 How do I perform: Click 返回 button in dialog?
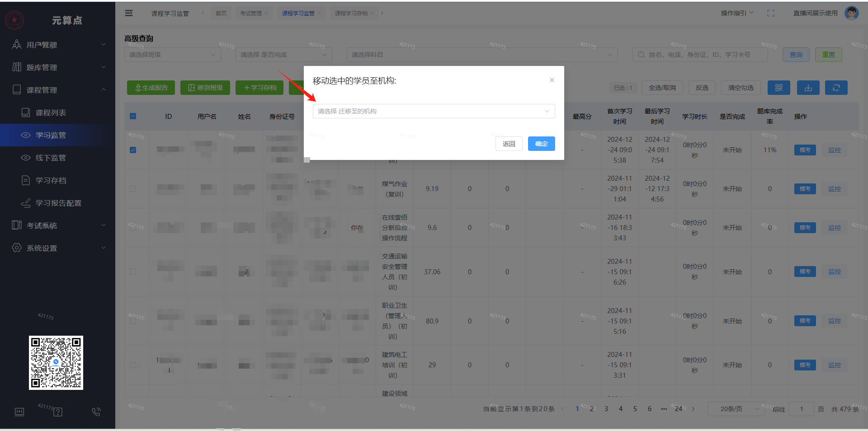(x=509, y=144)
